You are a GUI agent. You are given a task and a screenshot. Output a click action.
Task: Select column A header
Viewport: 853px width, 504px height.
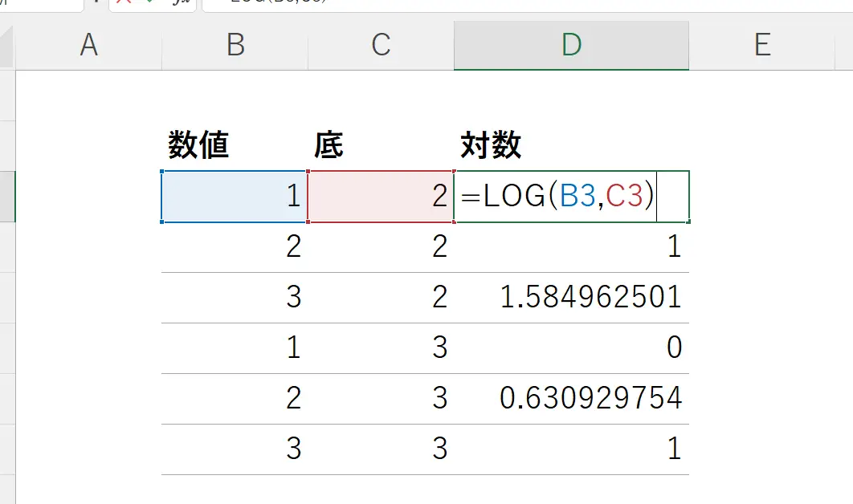(x=88, y=46)
